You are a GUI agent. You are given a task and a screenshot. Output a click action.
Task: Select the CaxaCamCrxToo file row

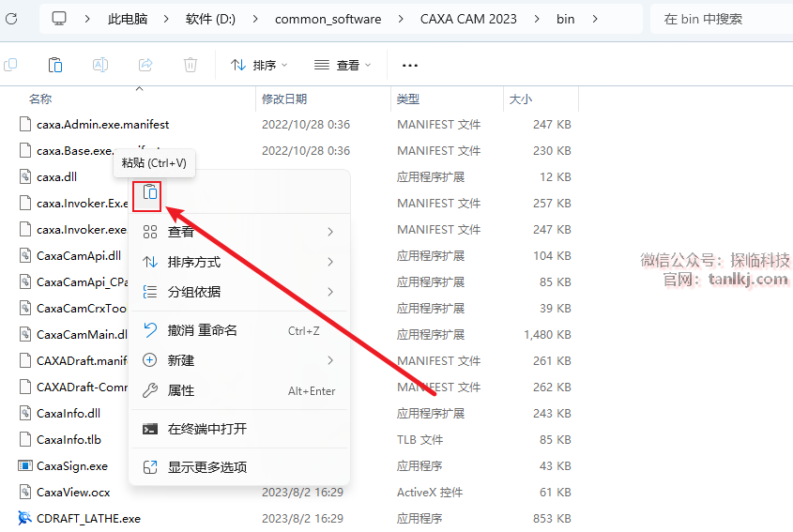coord(295,308)
